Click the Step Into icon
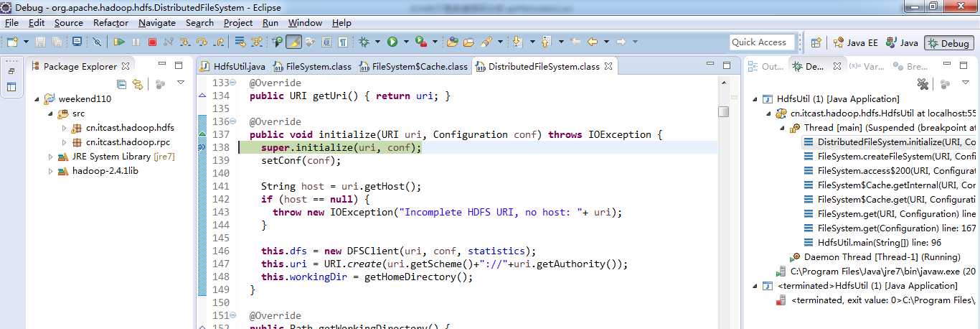 [x=184, y=42]
